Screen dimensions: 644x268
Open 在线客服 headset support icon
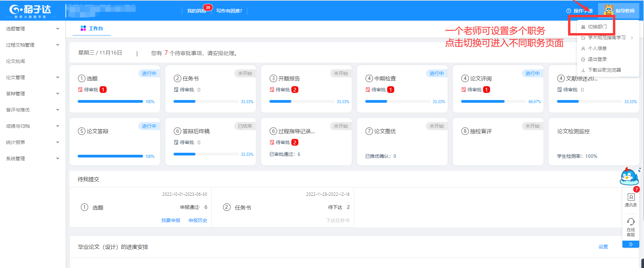[630, 227]
